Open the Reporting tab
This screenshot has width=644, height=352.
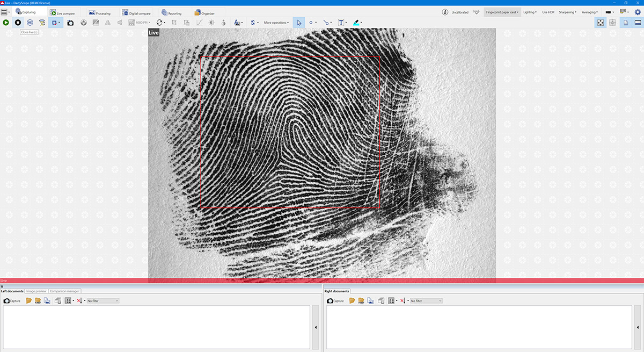tap(171, 13)
